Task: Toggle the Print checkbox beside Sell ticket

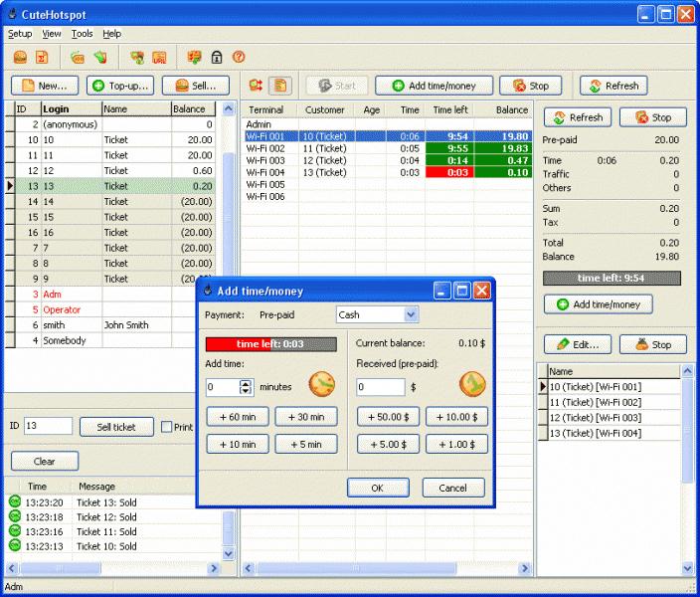Action: coord(167,427)
